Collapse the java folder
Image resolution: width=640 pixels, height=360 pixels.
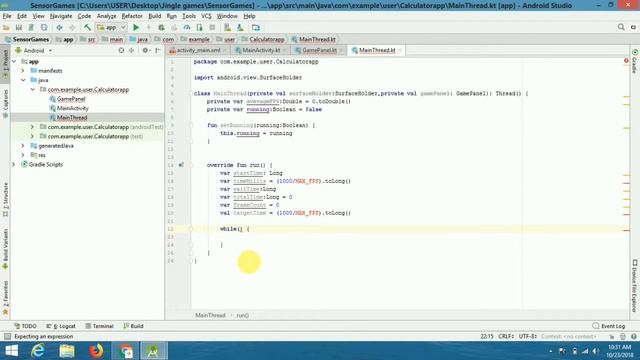coord(23,80)
